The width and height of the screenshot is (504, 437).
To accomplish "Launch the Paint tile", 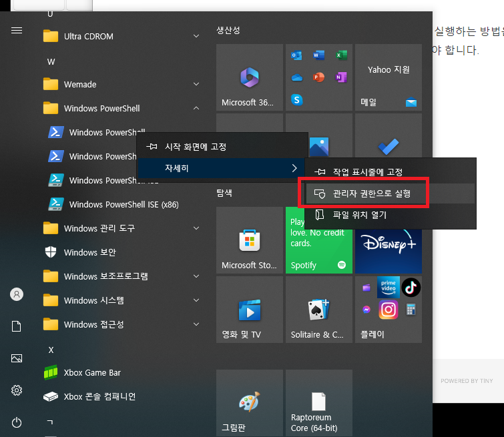I will (x=250, y=402).
